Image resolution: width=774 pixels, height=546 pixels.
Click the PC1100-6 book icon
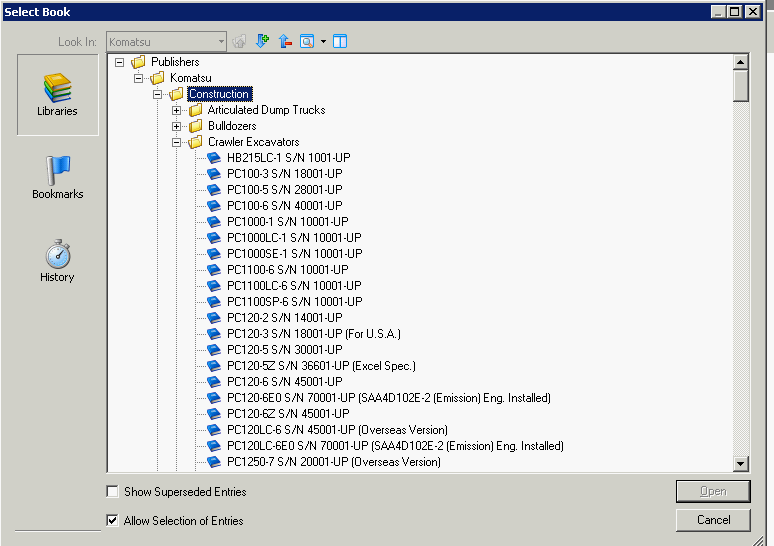coord(214,270)
